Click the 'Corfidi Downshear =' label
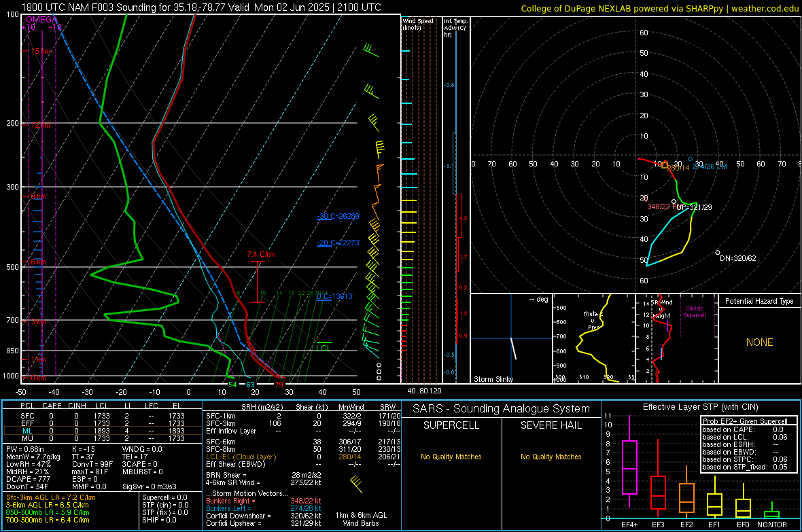Viewport: 802px width, 532px height. pyautogui.click(x=239, y=516)
